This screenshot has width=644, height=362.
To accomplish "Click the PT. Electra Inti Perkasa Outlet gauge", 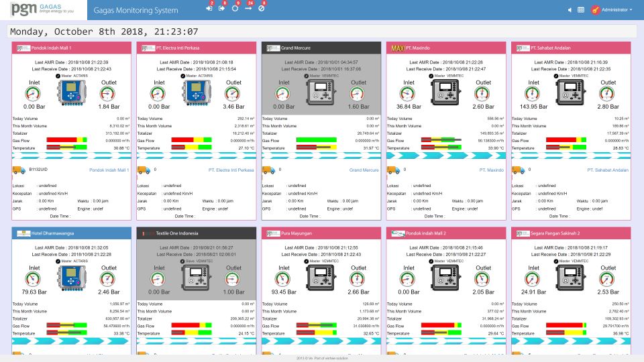I will coord(233,94).
